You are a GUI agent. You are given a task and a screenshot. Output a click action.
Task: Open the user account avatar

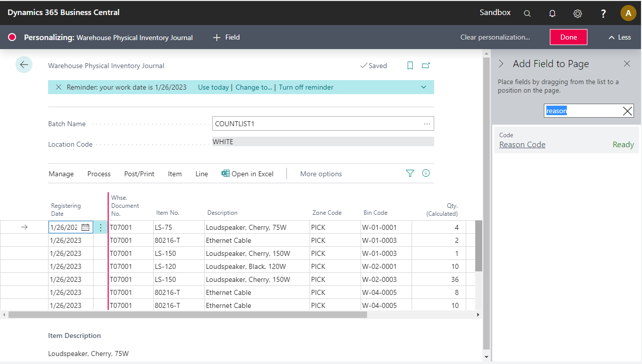click(x=628, y=13)
